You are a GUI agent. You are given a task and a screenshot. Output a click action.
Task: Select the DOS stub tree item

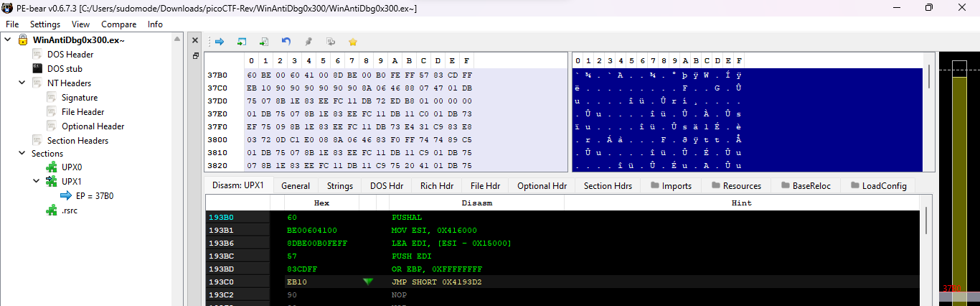pyautogui.click(x=65, y=69)
